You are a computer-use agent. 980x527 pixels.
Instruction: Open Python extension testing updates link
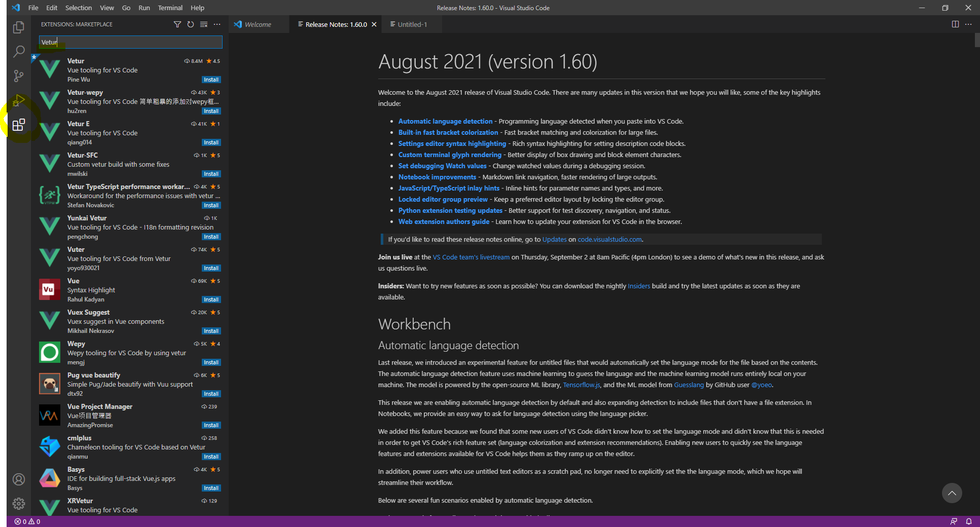[x=450, y=210]
